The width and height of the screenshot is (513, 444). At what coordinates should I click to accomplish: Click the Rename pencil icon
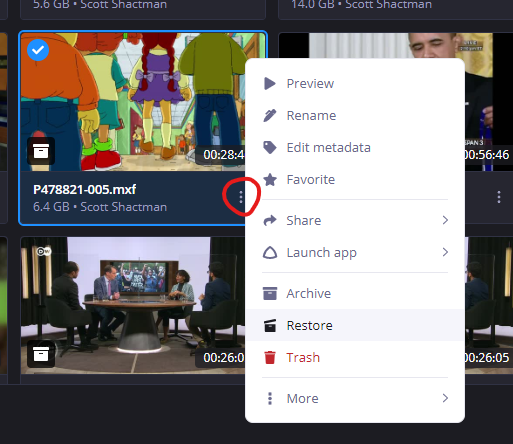point(270,116)
